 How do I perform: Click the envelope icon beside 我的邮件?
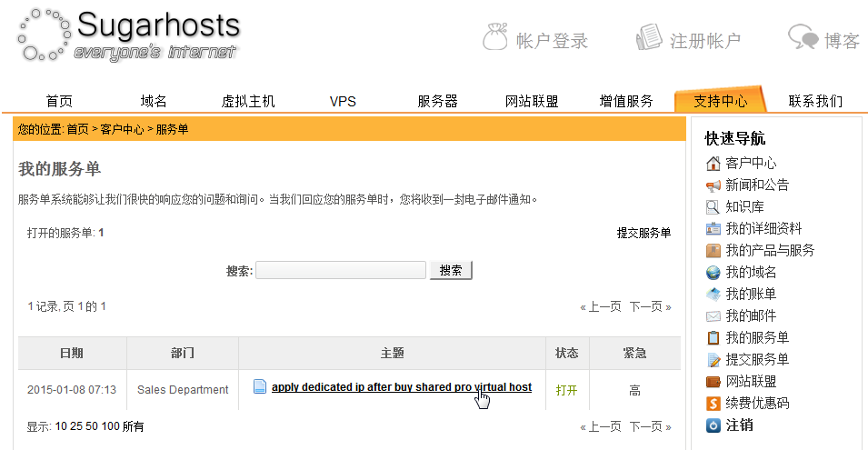713,316
